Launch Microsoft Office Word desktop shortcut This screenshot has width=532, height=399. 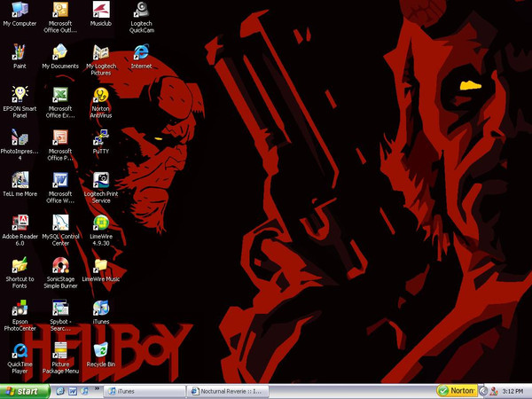60,188
